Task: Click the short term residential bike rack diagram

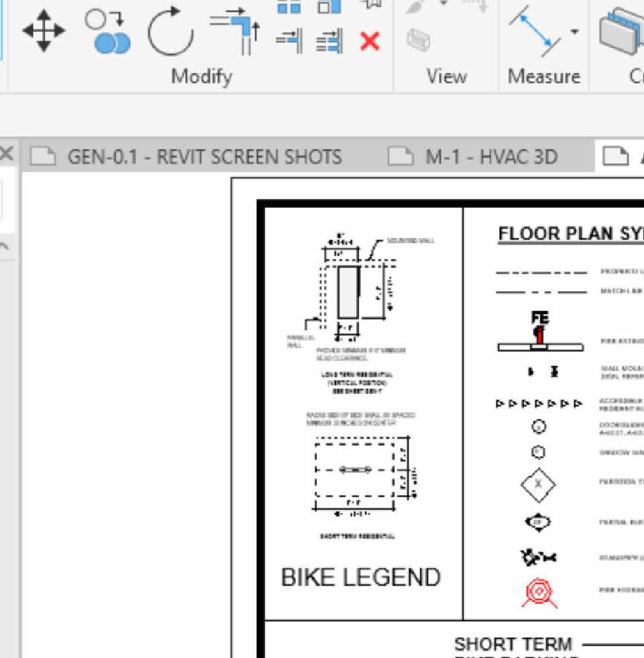Action: tap(364, 476)
